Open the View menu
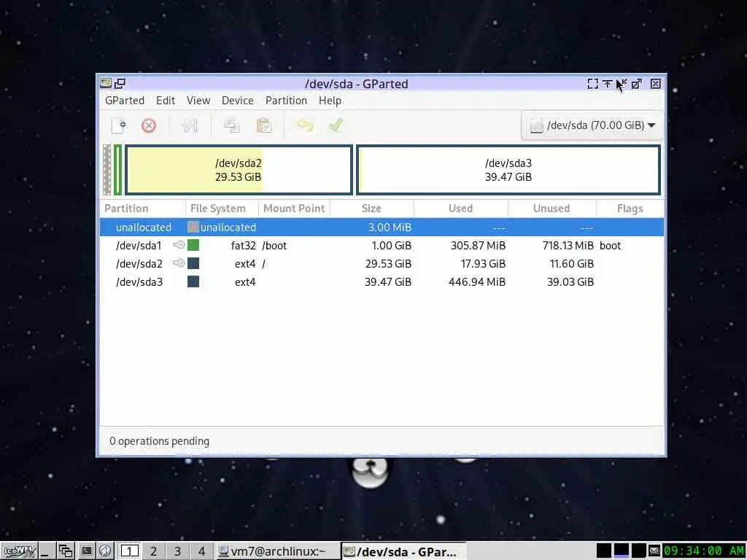This screenshot has width=747, height=560. [198, 101]
